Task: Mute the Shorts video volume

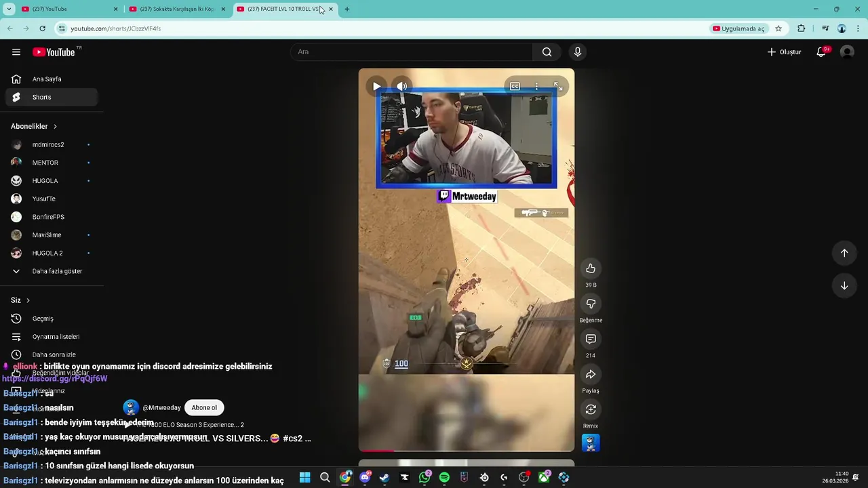Action: [x=401, y=86]
